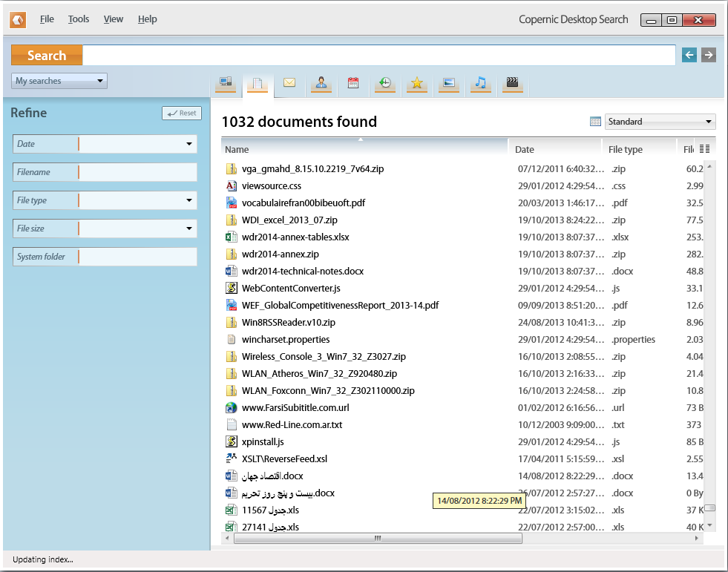Select WDI_excel_2013_07.zip file name

(x=289, y=220)
